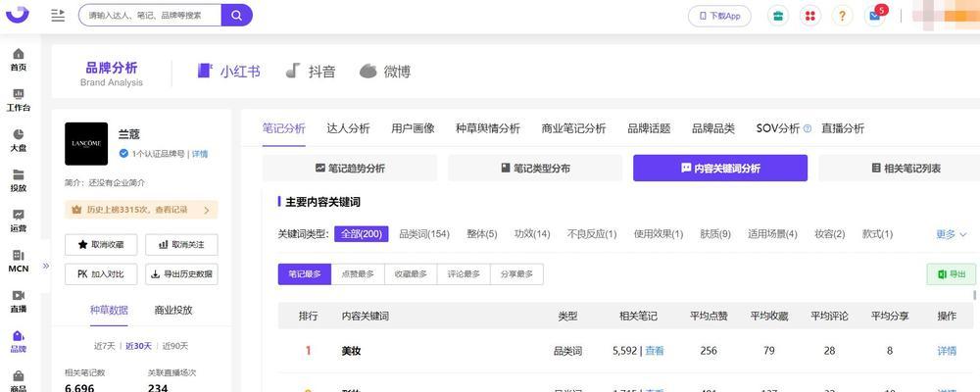Select 内容关键词分析 section button
This screenshot has height=392, width=980.
(x=720, y=169)
